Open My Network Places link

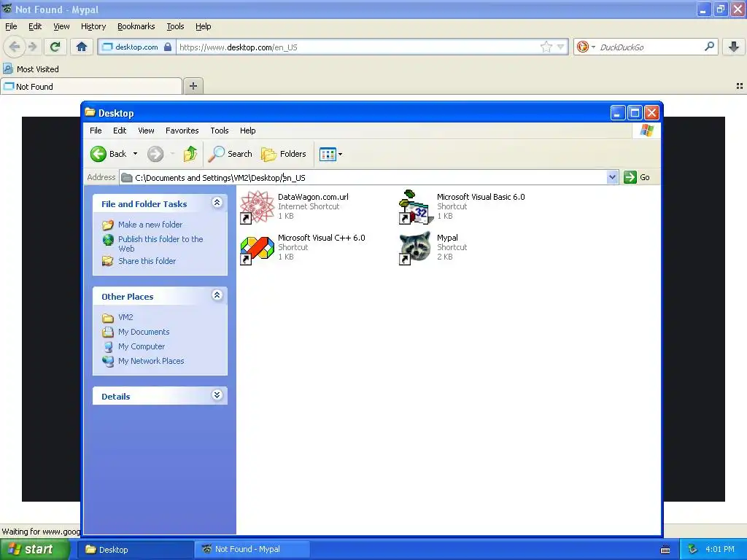(x=151, y=361)
